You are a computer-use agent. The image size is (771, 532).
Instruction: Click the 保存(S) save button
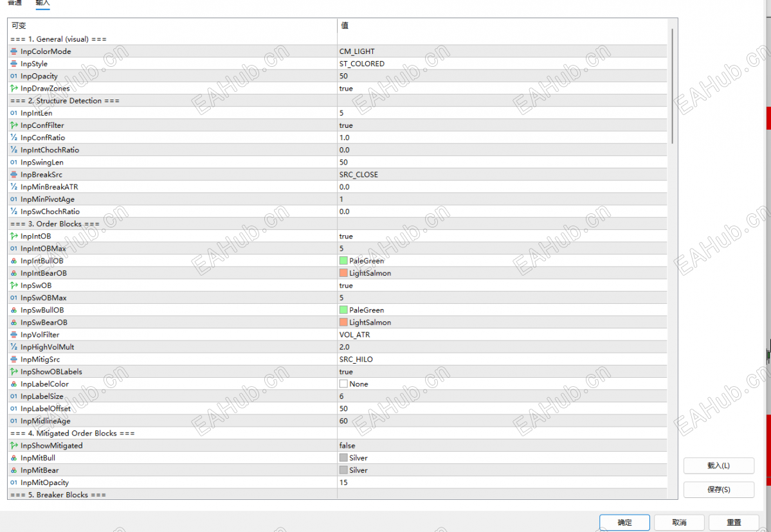[x=718, y=490]
